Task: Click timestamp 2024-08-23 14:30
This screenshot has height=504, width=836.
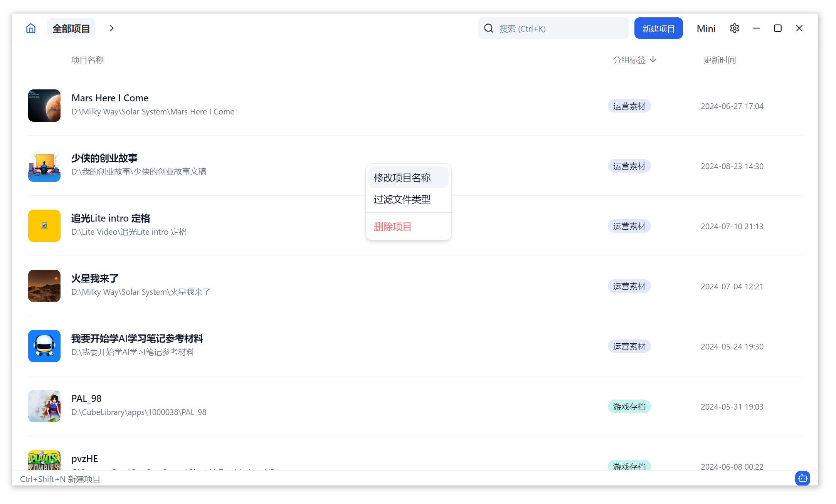Action: point(732,166)
